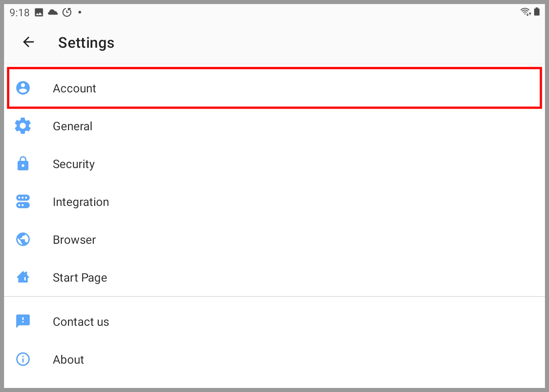Tap the image notification icon
The height and width of the screenshot is (392, 549).
39,13
